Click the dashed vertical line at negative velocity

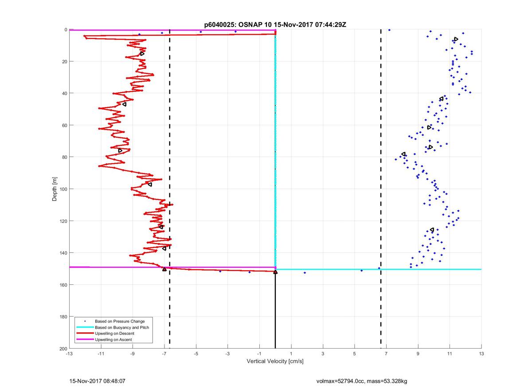pos(170,189)
